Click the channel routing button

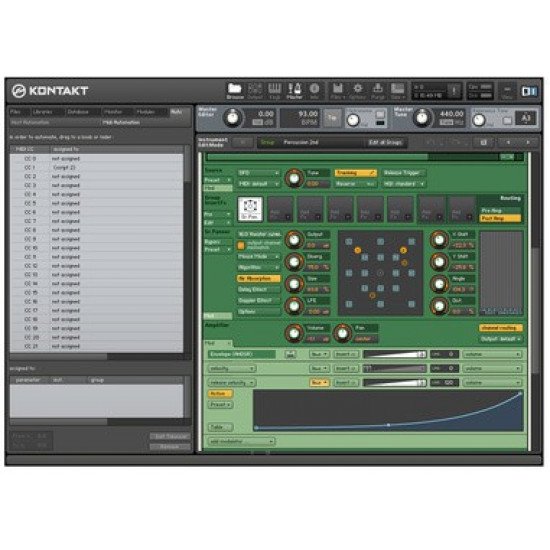501,328
